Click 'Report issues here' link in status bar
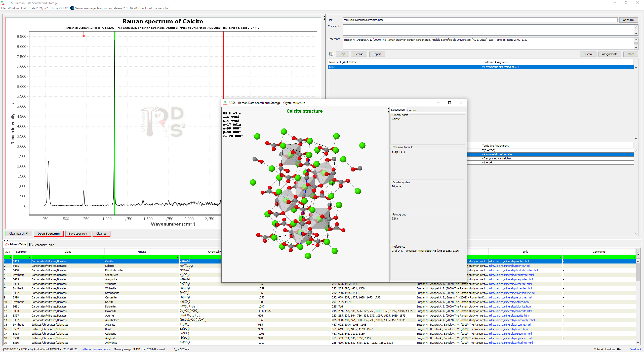The width and height of the screenshot is (644, 352). point(96,349)
